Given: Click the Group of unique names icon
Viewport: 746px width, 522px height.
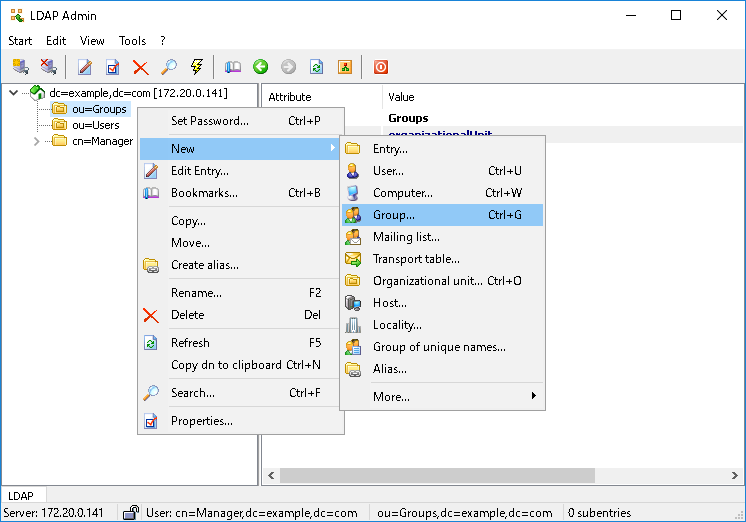Looking at the screenshot, I should (353, 347).
